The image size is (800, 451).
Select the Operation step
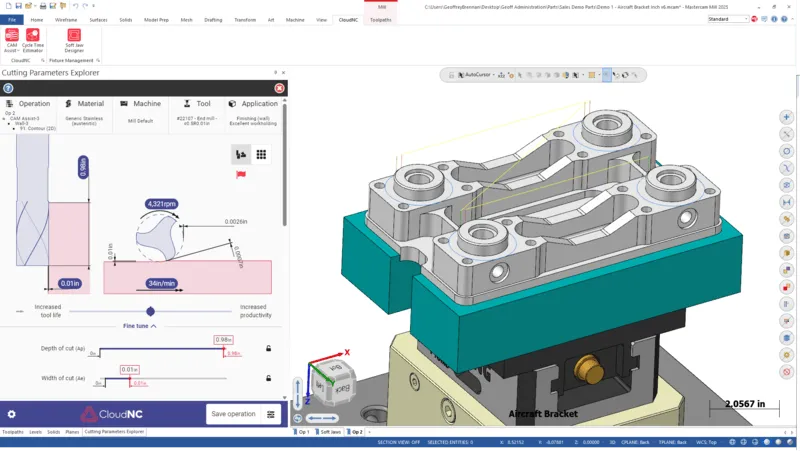click(x=29, y=115)
